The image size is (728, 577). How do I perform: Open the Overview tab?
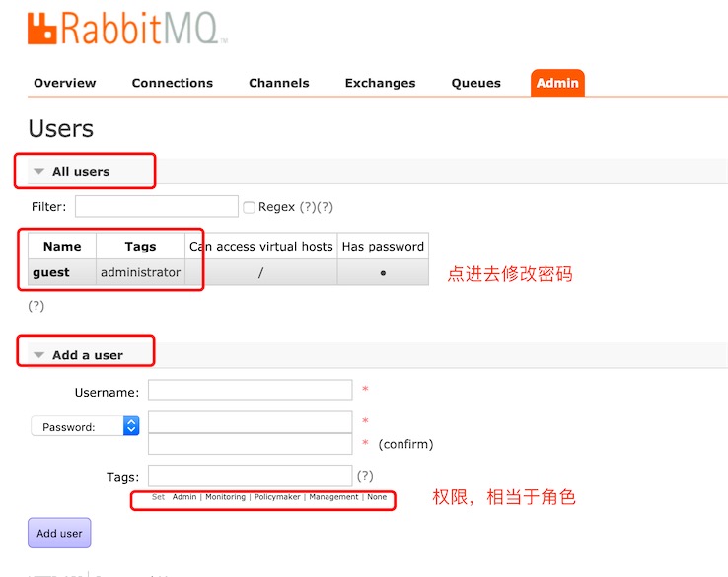(x=64, y=83)
